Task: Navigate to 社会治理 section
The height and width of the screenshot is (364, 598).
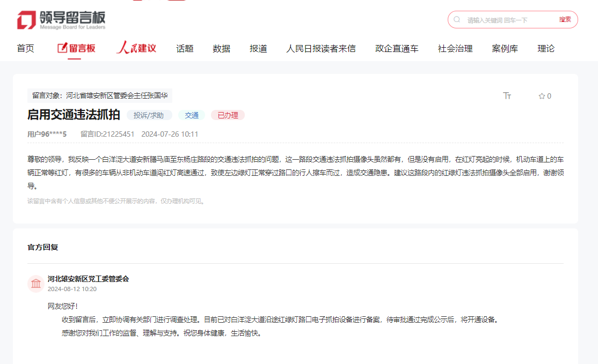Action: click(x=455, y=49)
